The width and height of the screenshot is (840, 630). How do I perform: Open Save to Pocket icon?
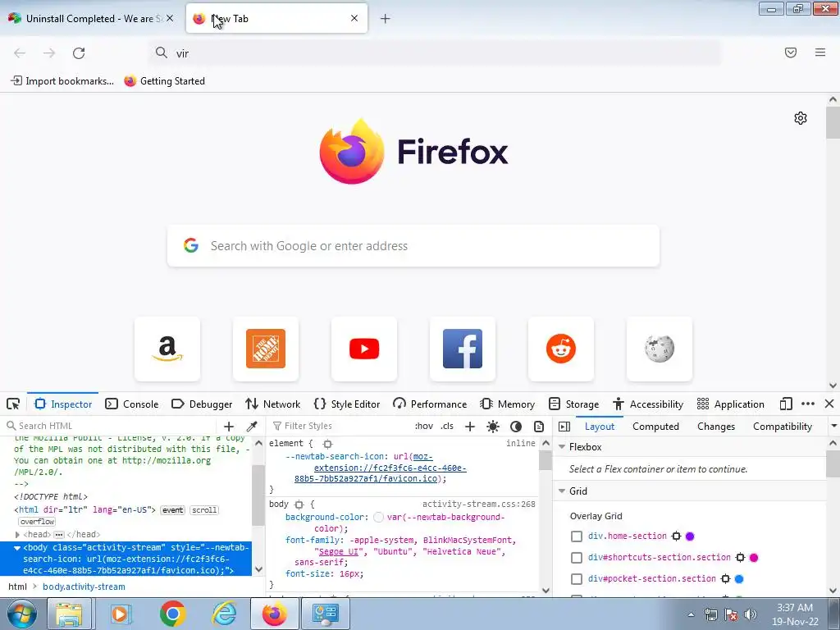click(791, 52)
